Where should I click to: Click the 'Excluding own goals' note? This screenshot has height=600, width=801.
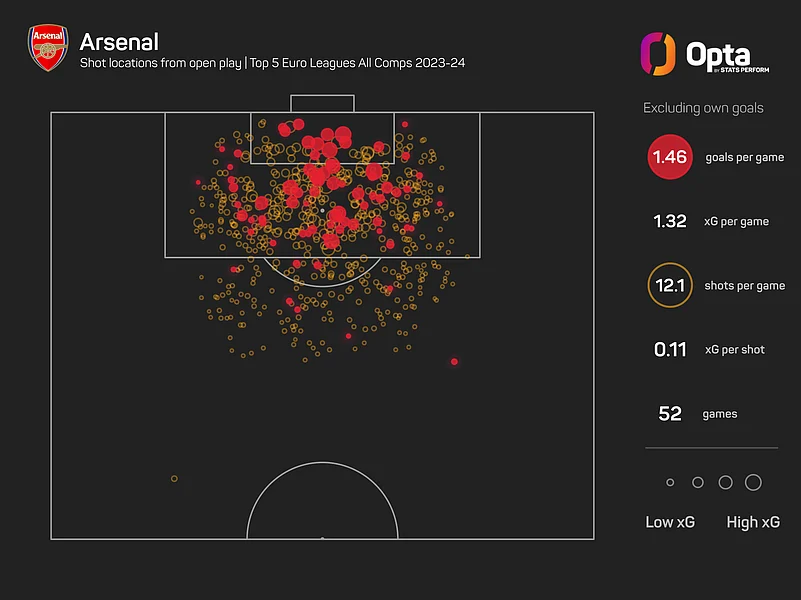pyautogui.click(x=703, y=107)
